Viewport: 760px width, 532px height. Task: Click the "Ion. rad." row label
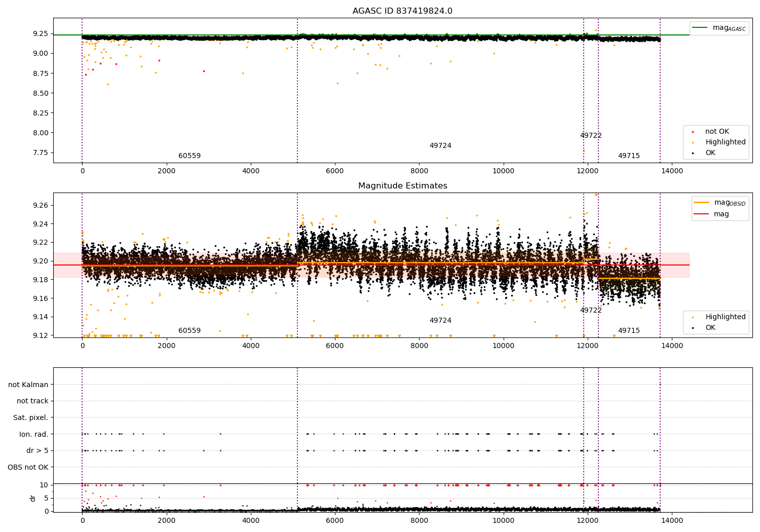pos(34,434)
